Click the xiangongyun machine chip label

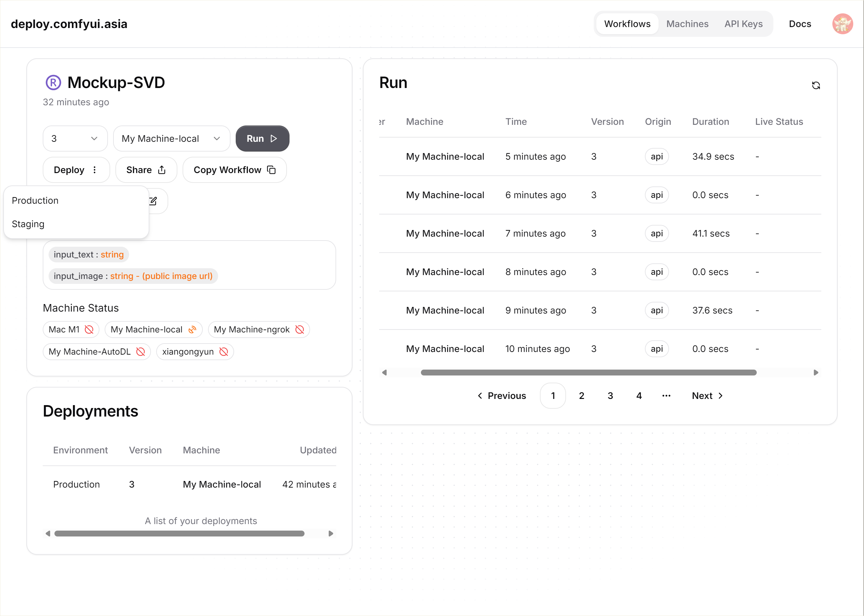pos(188,352)
